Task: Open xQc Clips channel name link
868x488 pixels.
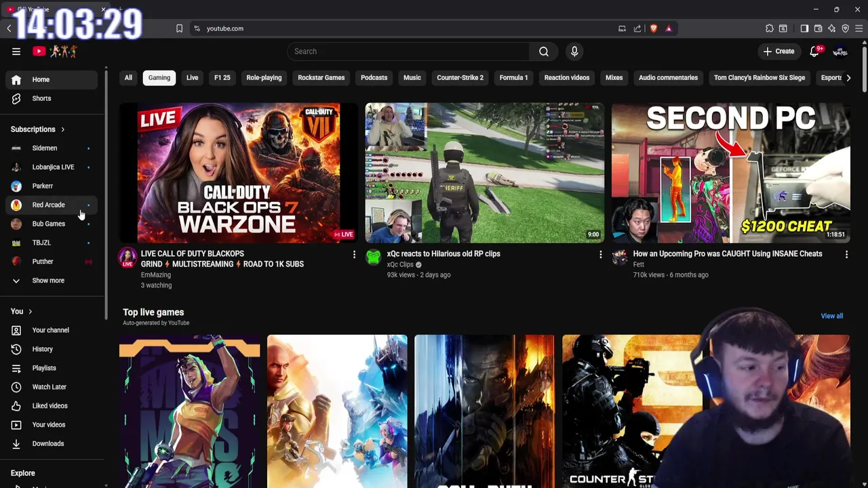Action: tap(400, 265)
